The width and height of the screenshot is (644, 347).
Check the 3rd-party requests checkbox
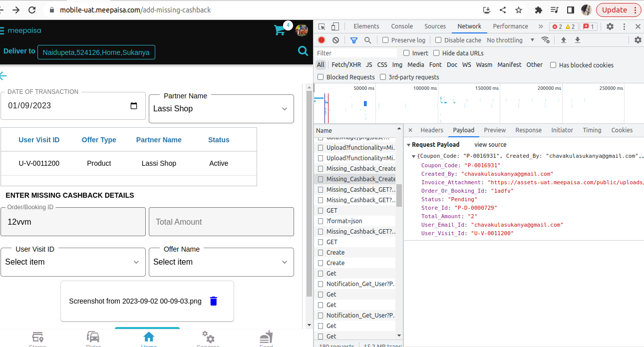tap(383, 77)
